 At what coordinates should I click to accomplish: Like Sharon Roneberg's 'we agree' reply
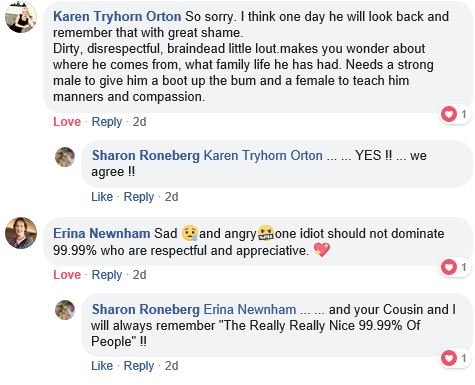tap(102, 197)
